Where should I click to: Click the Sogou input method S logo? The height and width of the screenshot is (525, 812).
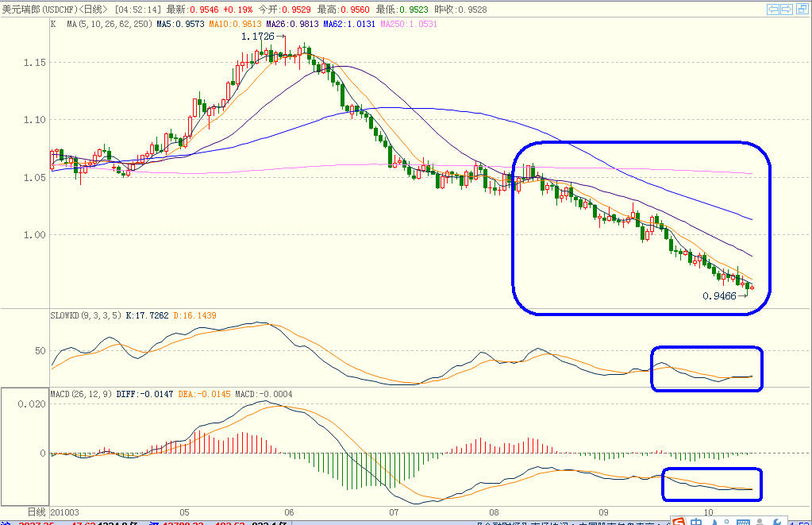[x=679, y=521]
